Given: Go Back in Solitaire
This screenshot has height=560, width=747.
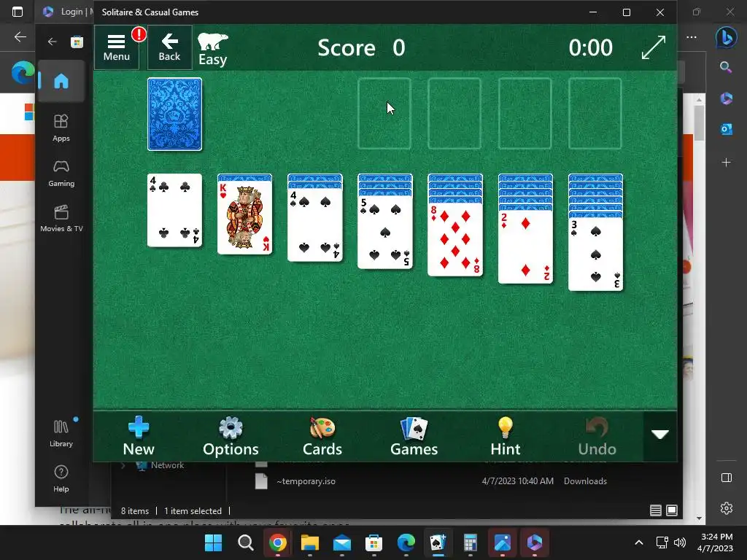Looking at the screenshot, I should click(x=169, y=47).
